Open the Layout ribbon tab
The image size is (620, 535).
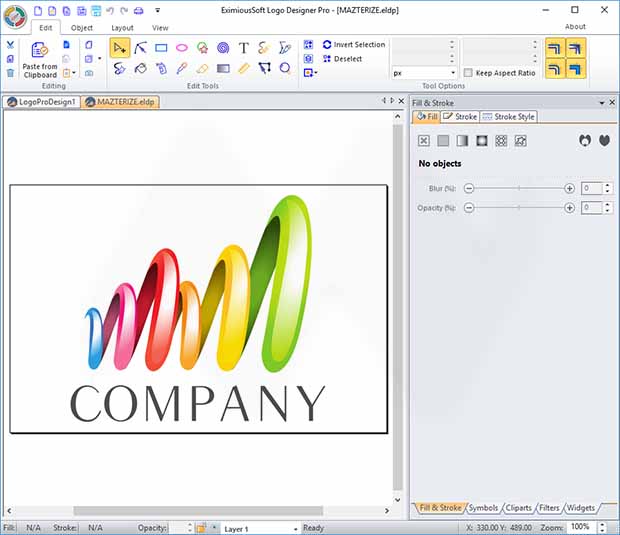(x=122, y=28)
